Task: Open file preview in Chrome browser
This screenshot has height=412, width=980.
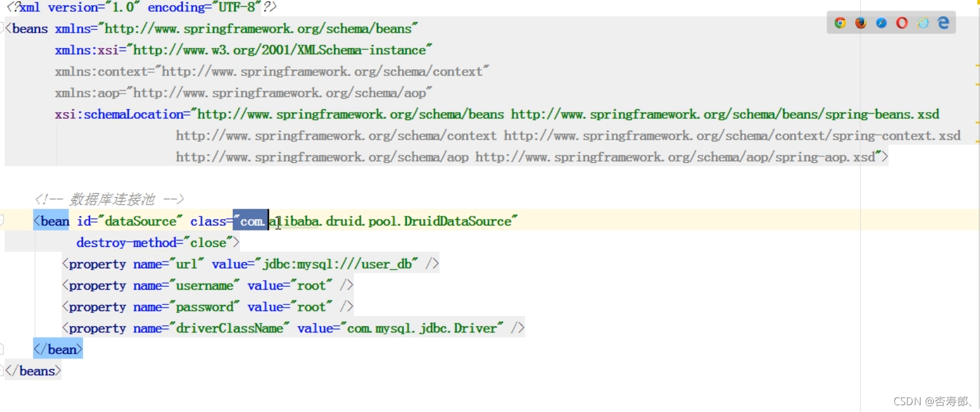Action: [x=840, y=23]
